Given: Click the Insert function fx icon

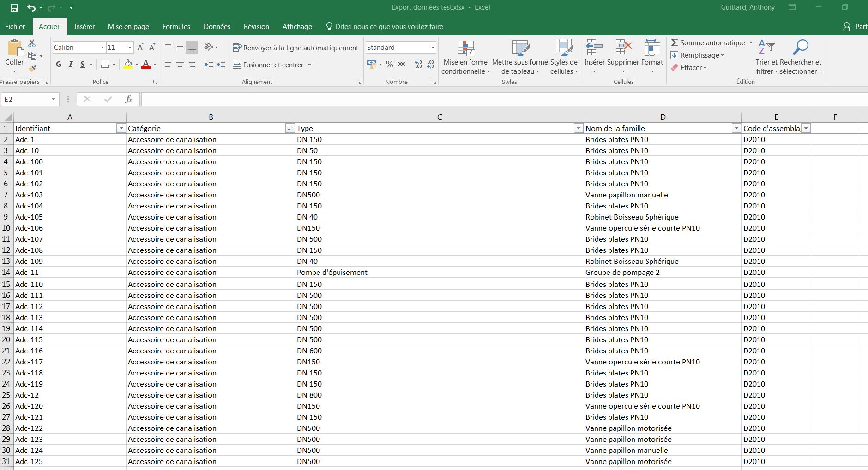Looking at the screenshot, I should (x=128, y=99).
